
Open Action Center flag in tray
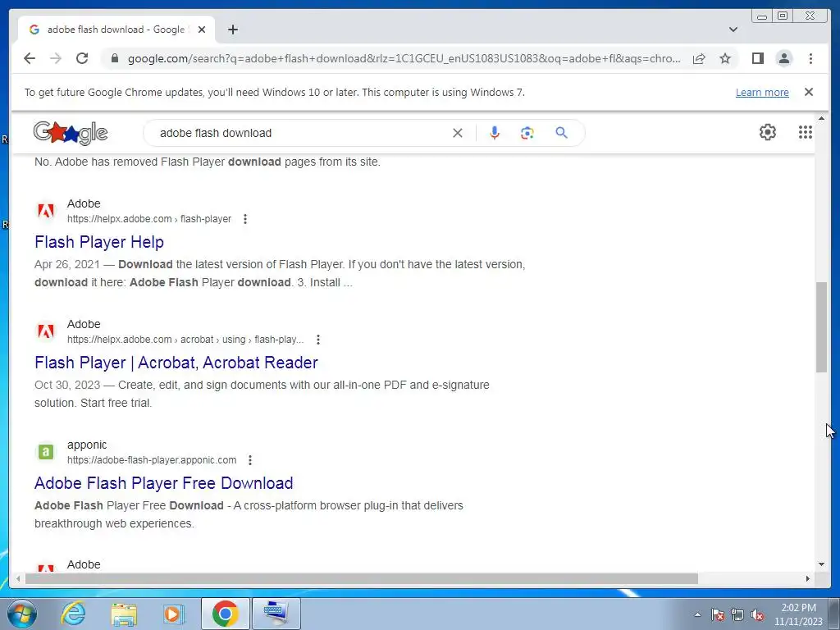click(x=717, y=614)
